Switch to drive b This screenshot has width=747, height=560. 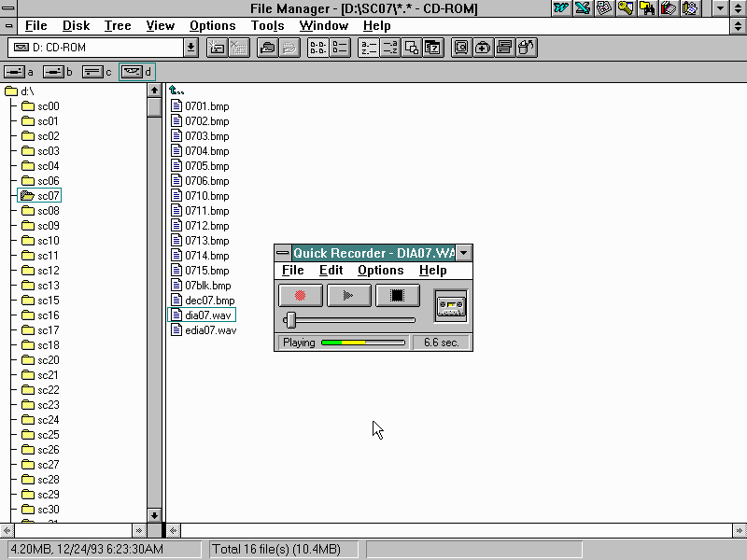pyautogui.click(x=57, y=72)
